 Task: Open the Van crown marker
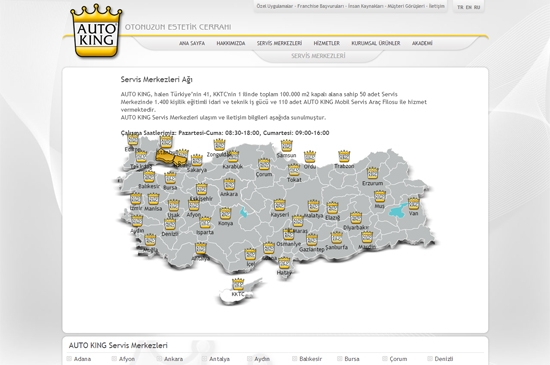pyautogui.click(x=414, y=203)
